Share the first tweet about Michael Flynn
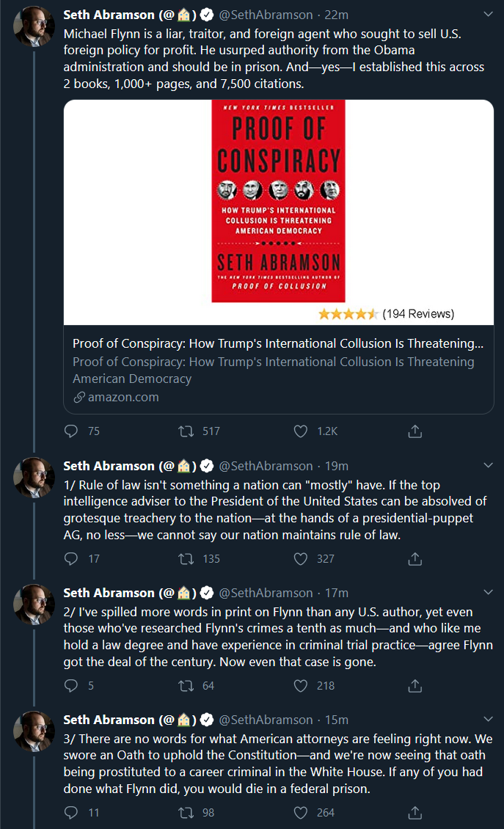Viewport: 504px width, 829px height. 415,431
